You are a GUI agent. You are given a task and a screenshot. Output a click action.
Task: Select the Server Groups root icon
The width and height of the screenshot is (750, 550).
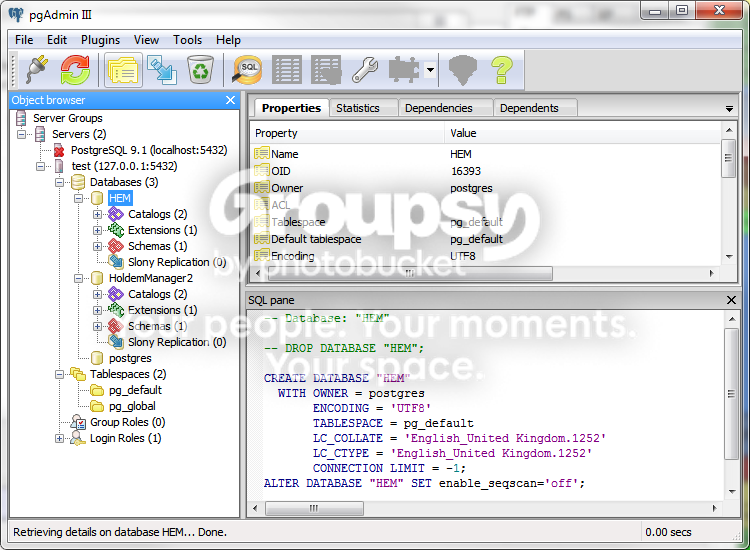pos(21,118)
